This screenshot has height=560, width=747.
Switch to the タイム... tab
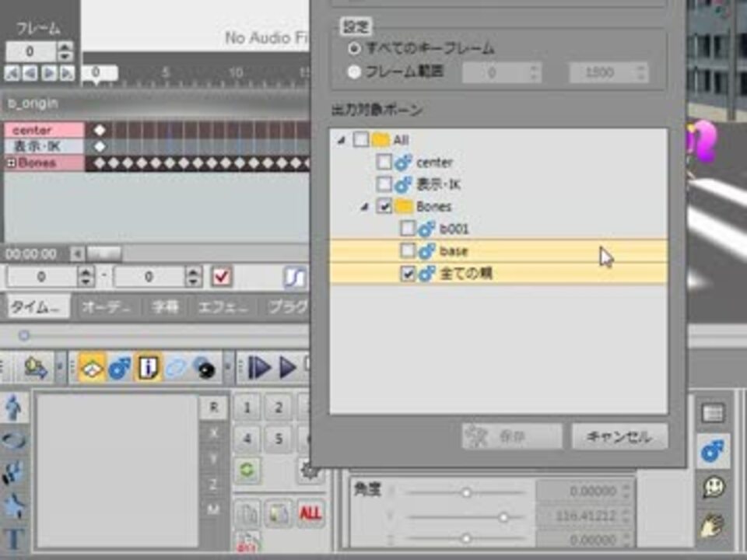click(37, 307)
